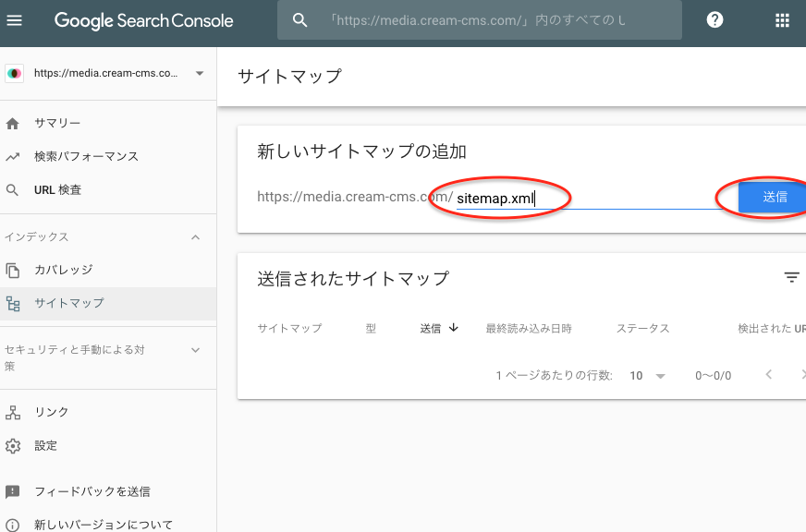Click the 型 column header

coord(371,328)
